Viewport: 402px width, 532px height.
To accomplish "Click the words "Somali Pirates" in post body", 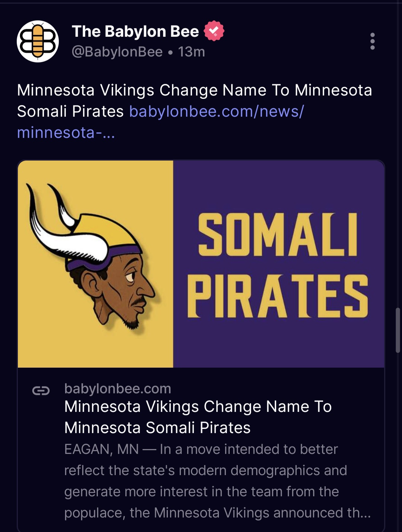I will point(70,111).
